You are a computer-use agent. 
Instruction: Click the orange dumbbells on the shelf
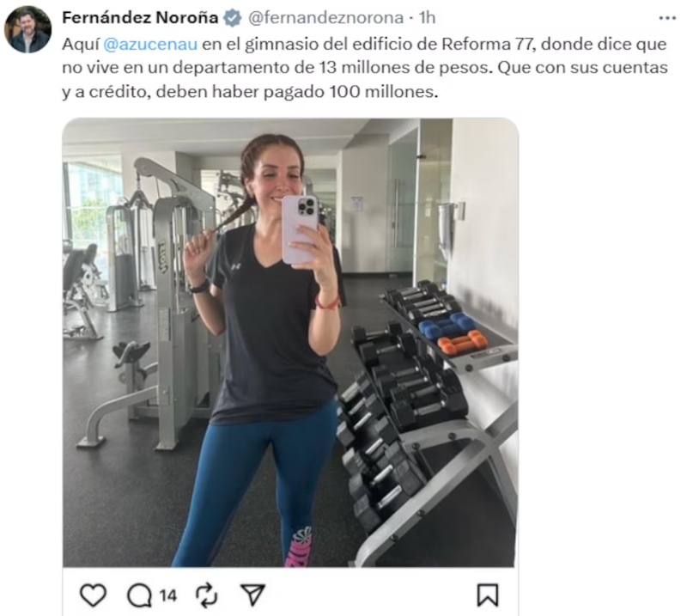pos(463,344)
